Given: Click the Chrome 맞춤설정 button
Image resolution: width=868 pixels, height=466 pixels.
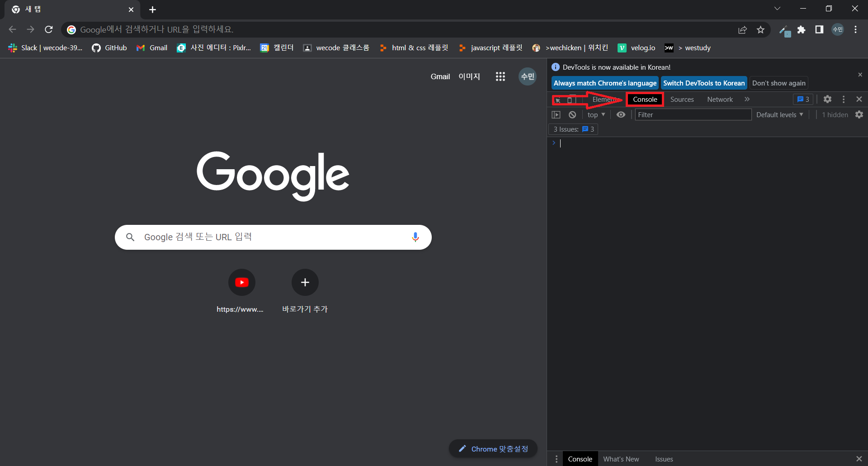Looking at the screenshot, I should point(493,448).
